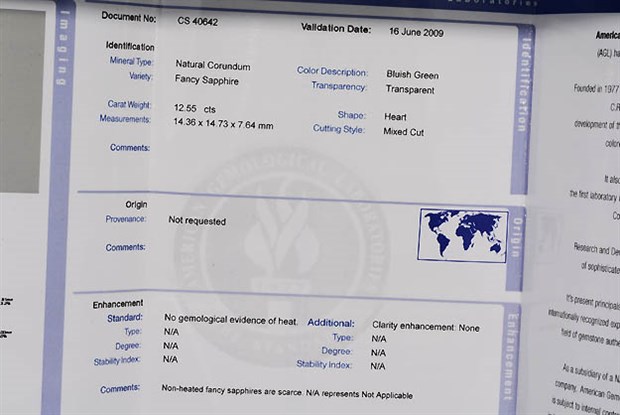Click Stability Index: label under Standard
Viewport: 620px width, 415px height.
117,360
